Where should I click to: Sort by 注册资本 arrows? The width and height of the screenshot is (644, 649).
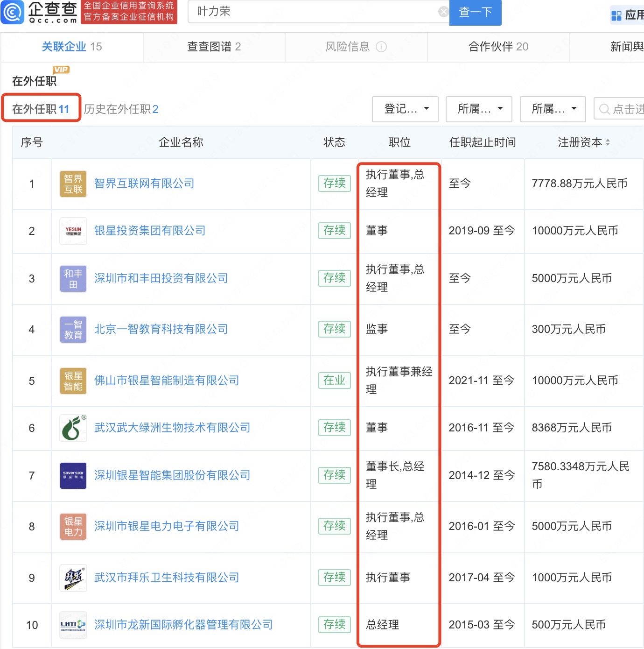[608, 142]
